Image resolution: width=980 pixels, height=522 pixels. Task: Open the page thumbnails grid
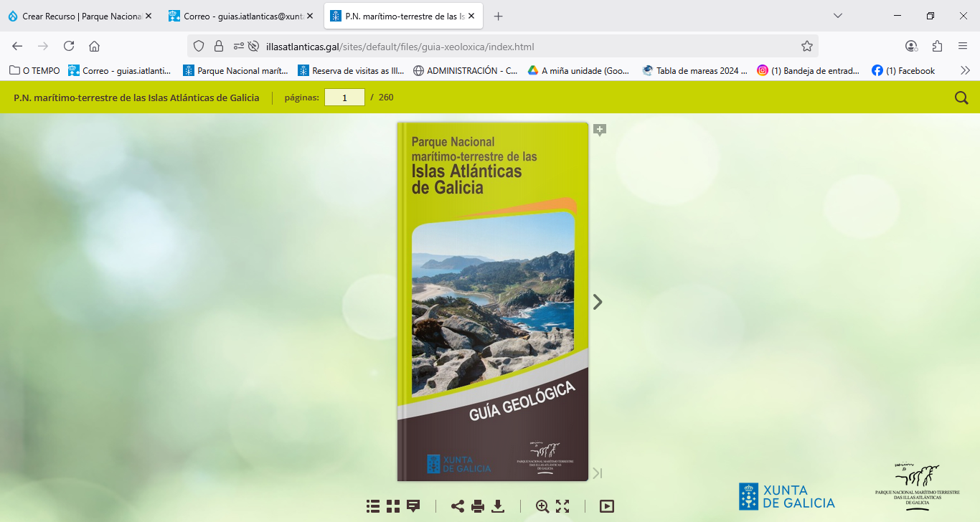pos(392,506)
